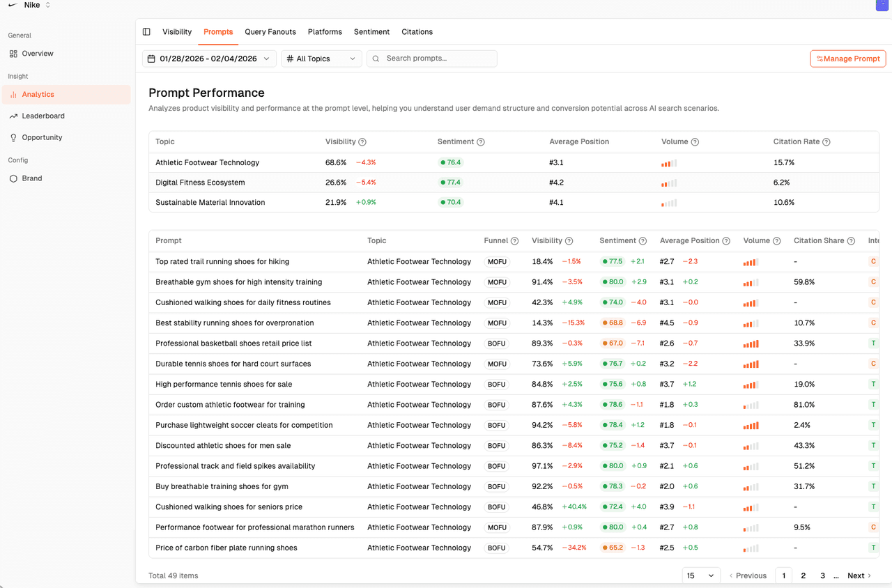The height and width of the screenshot is (588, 892).
Task: Click the calendar icon in date picker
Action: [152, 59]
